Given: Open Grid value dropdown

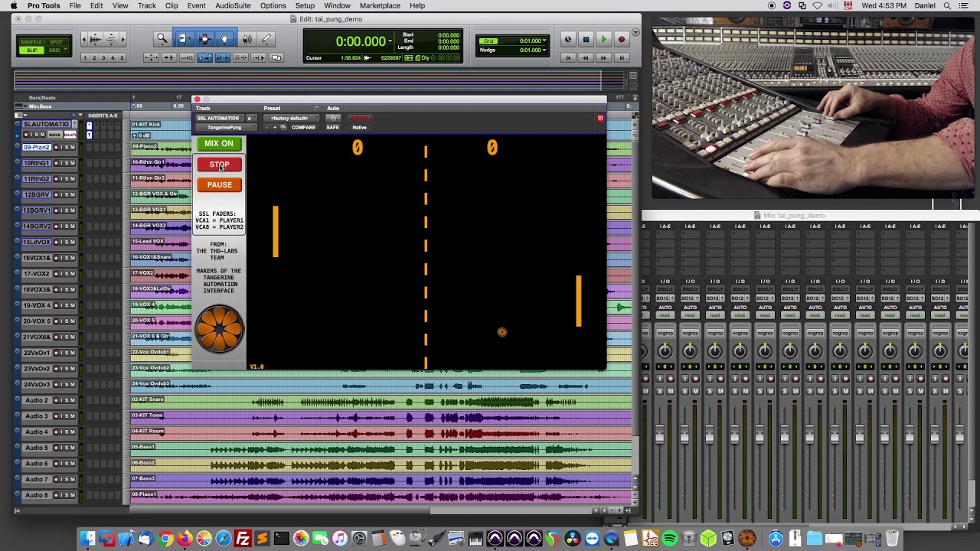Looking at the screenshot, I should (544, 41).
